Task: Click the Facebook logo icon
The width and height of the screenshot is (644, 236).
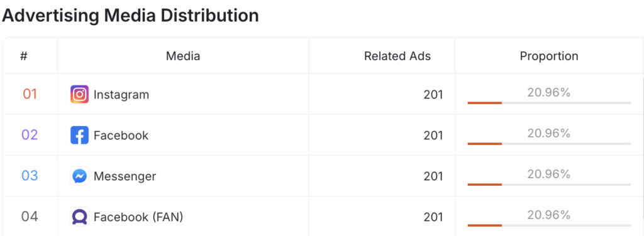Action: (x=79, y=135)
